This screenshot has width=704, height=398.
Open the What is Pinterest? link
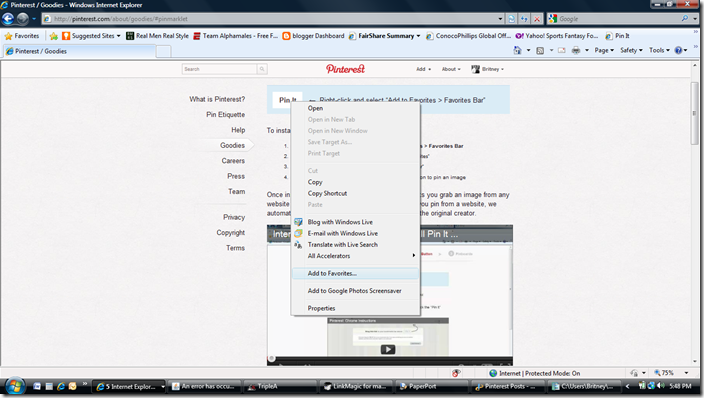[217, 99]
